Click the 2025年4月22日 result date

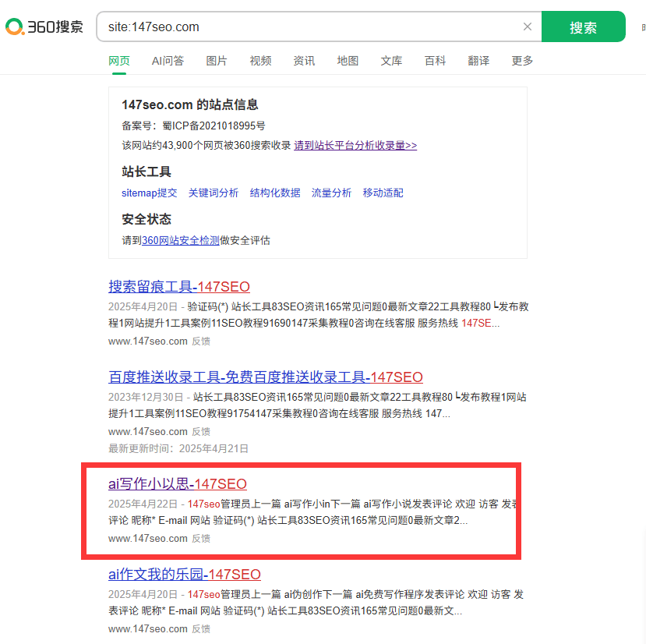(x=143, y=504)
